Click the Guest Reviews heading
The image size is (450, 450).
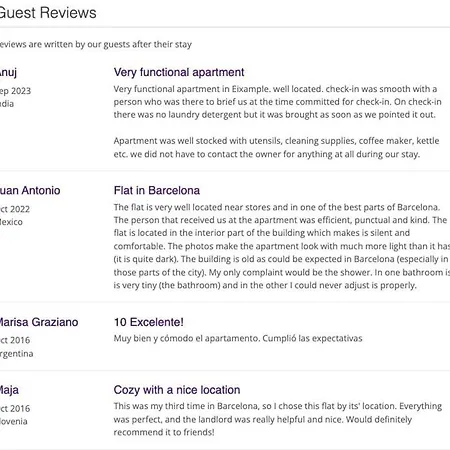tap(48, 13)
